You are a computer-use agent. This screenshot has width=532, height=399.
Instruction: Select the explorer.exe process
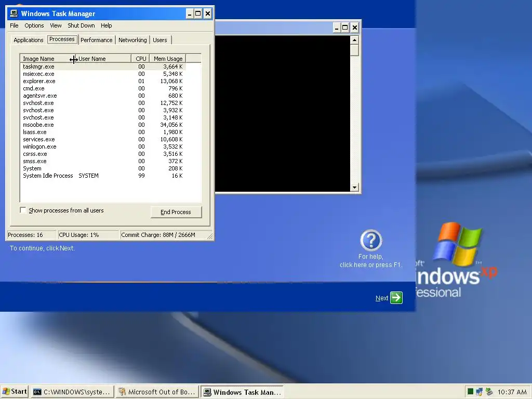pyautogui.click(x=103, y=81)
